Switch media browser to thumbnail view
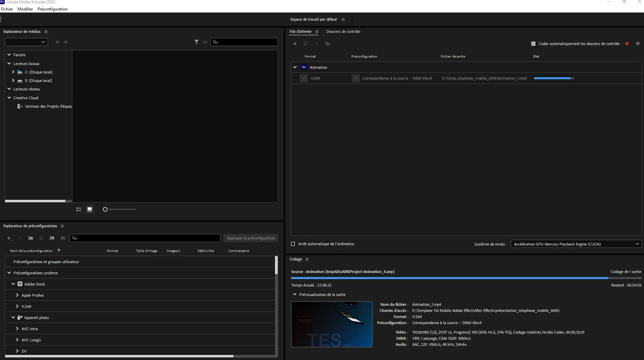This screenshot has height=360, width=644. [90, 209]
